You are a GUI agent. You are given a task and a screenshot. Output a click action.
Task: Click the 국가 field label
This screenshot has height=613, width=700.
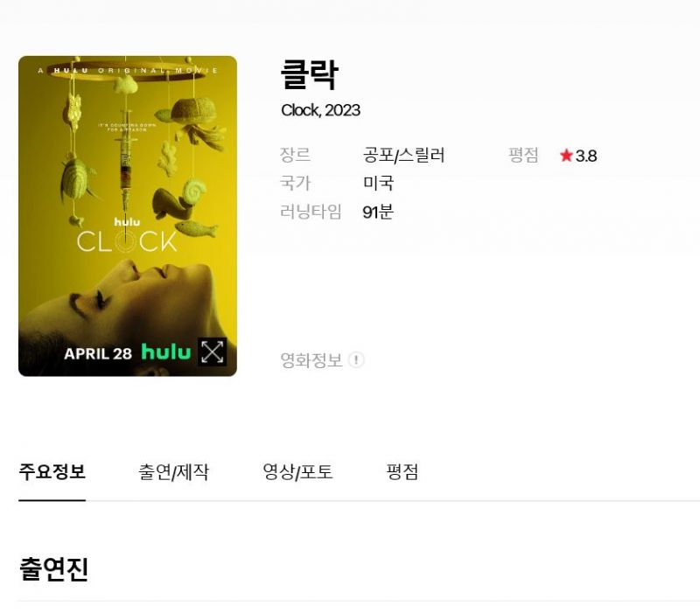click(x=295, y=183)
